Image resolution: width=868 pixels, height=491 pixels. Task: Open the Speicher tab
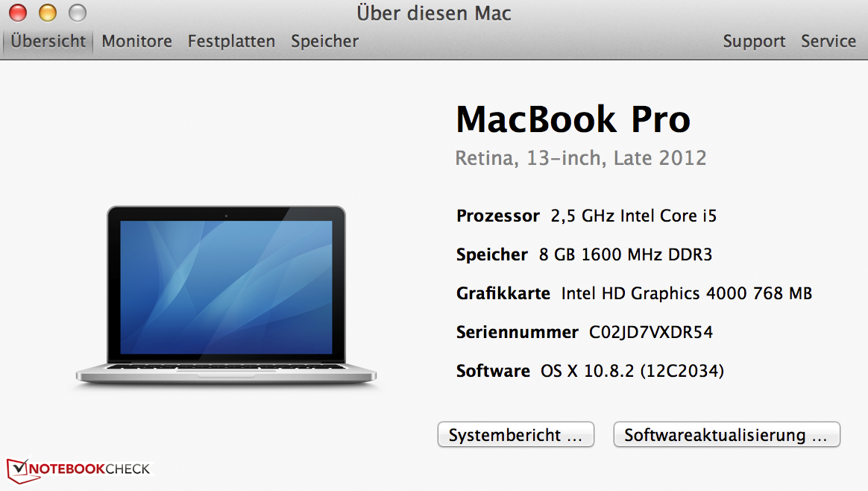[325, 41]
